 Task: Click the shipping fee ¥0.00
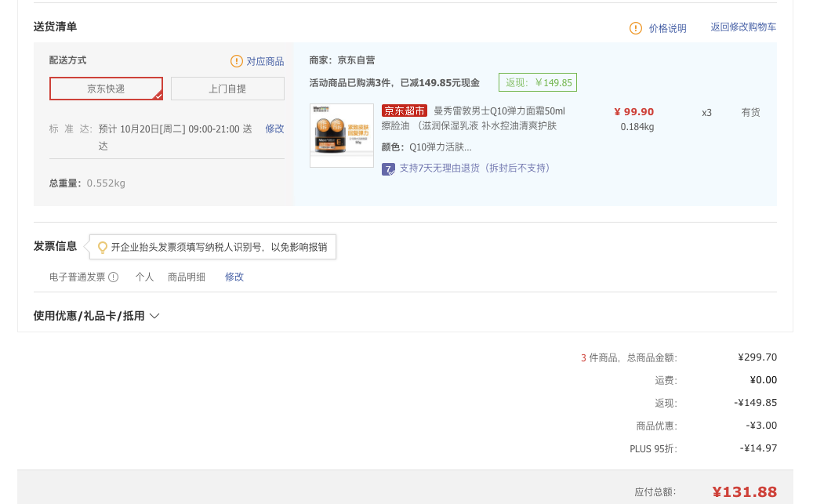(x=764, y=380)
